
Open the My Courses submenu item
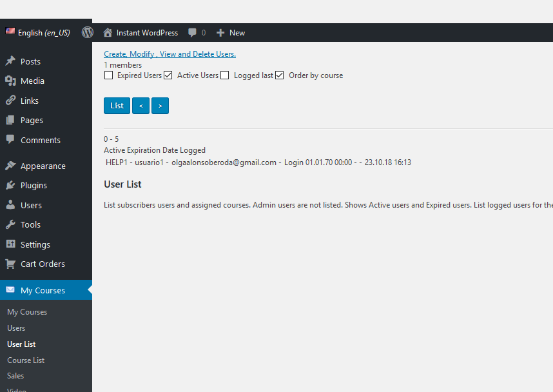(27, 312)
